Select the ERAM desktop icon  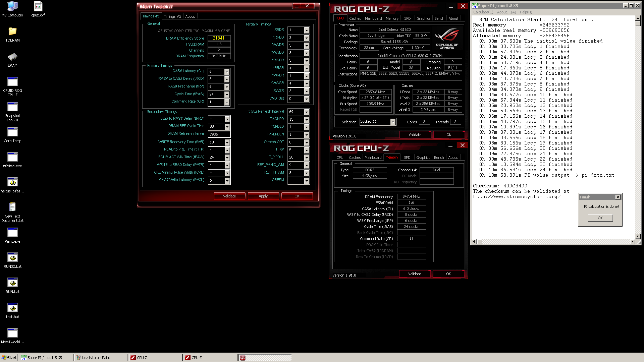[x=12, y=59]
